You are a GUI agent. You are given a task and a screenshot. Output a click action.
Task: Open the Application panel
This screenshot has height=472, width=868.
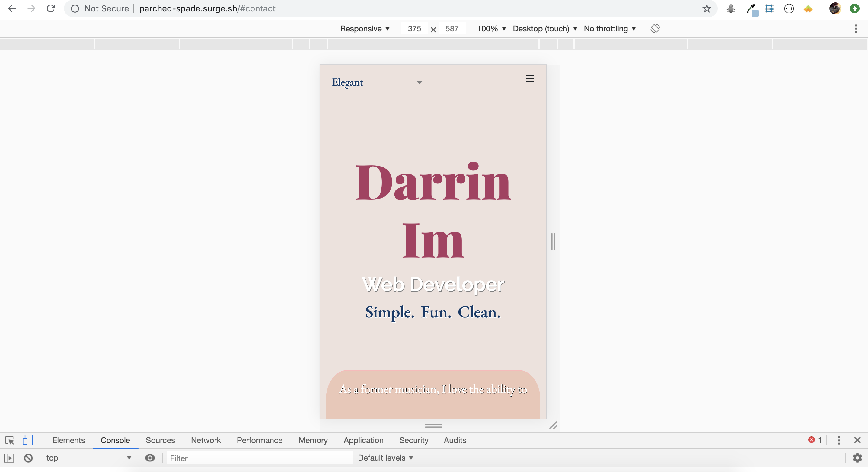(363, 440)
